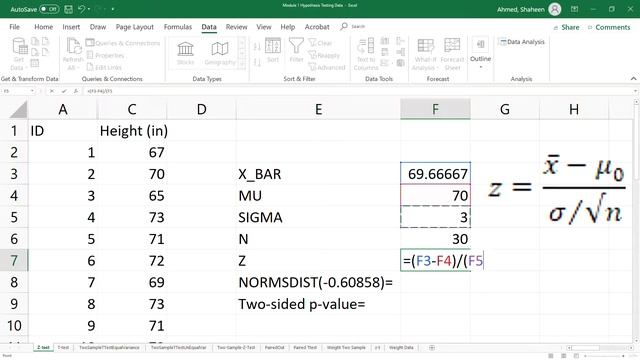Open the Page Layout tab
Image resolution: width=640 pixels, height=360 pixels.
(135, 27)
